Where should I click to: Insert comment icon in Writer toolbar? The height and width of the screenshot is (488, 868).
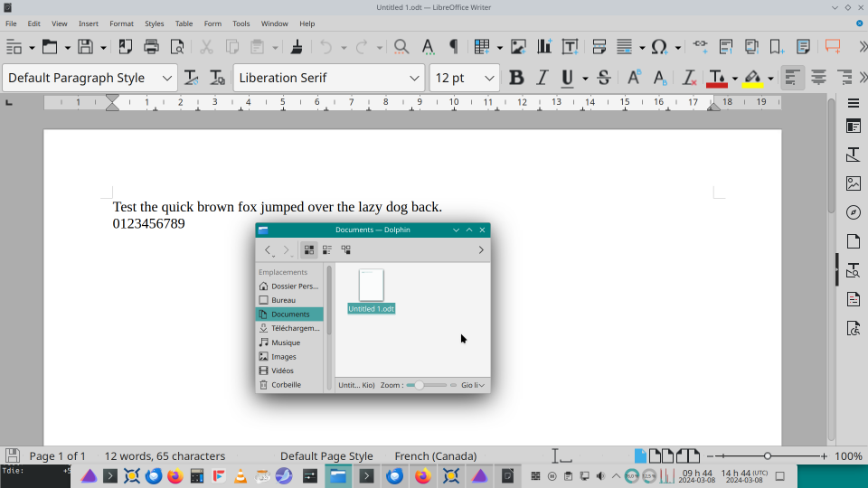[x=833, y=46]
